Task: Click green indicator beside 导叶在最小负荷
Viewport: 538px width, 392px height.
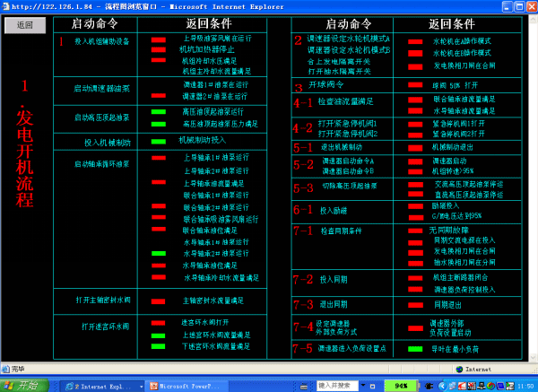Action: pyautogui.click(x=415, y=348)
